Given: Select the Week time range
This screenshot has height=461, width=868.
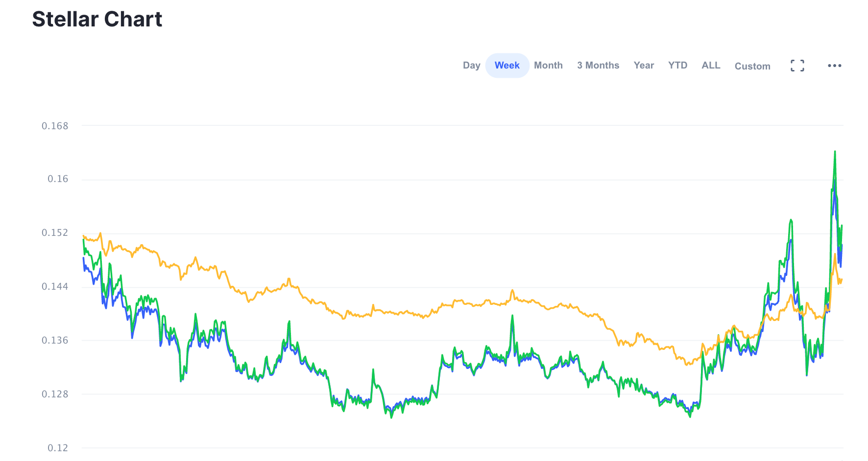Looking at the screenshot, I should [507, 66].
